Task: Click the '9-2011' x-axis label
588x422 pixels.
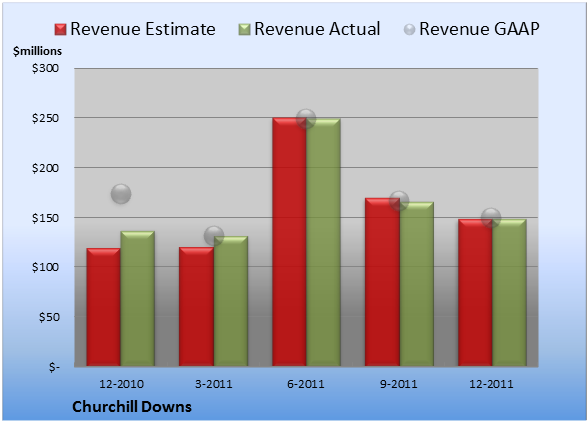Action: click(398, 384)
